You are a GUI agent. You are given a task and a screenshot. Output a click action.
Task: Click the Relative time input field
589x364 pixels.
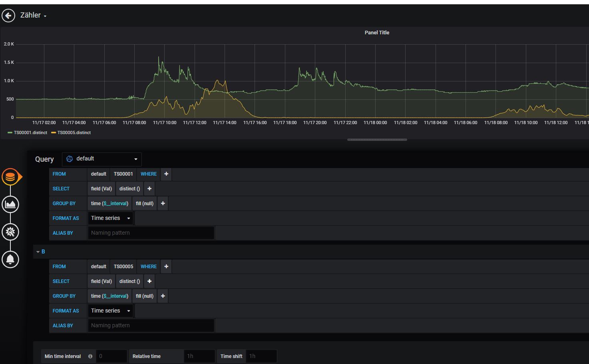pos(199,356)
